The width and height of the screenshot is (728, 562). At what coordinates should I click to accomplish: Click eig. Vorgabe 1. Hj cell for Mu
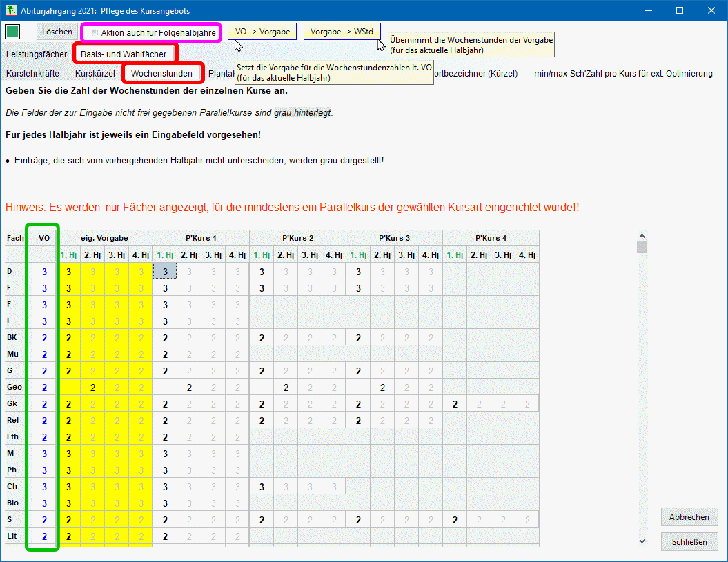tap(68, 354)
